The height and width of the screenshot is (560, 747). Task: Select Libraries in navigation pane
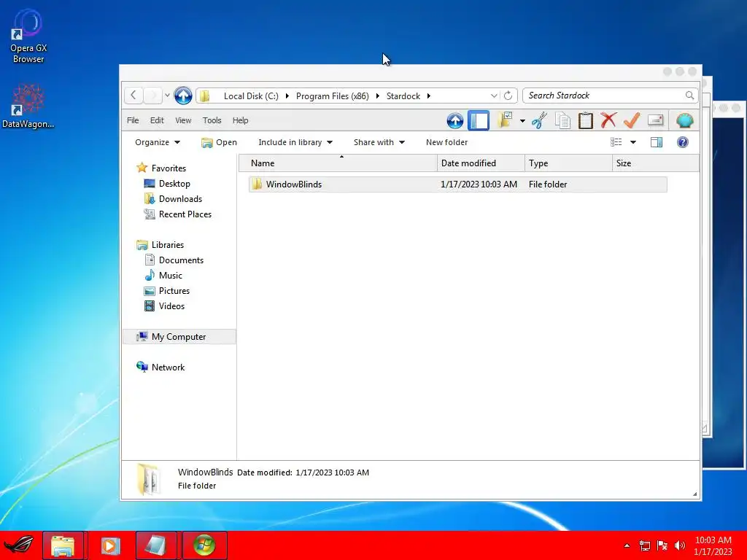[167, 245]
